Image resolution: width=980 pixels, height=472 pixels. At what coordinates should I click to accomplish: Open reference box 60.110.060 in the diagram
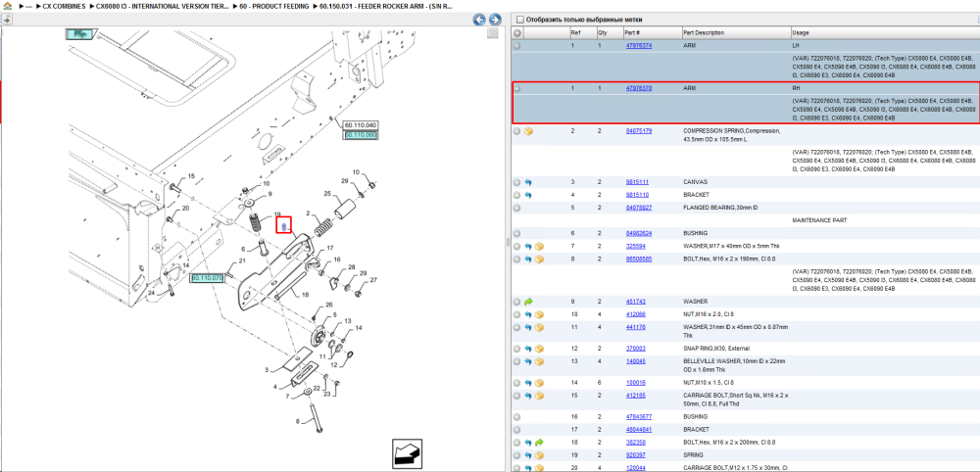coord(361,134)
